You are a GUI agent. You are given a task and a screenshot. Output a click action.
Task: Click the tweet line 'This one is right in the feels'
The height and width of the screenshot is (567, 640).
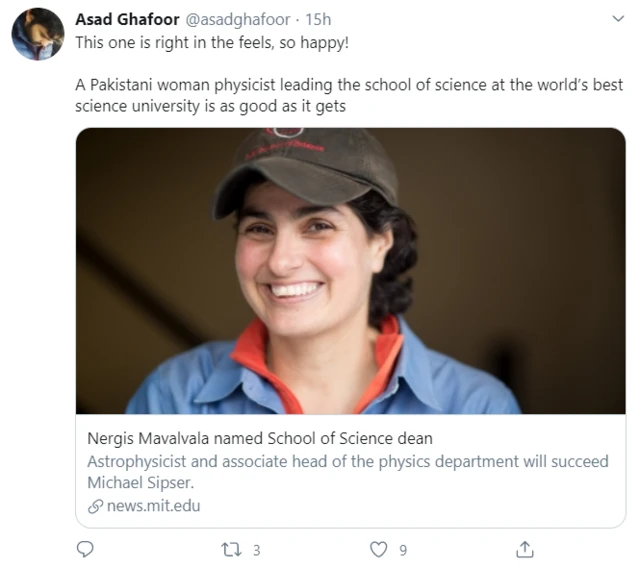[x=212, y=42]
